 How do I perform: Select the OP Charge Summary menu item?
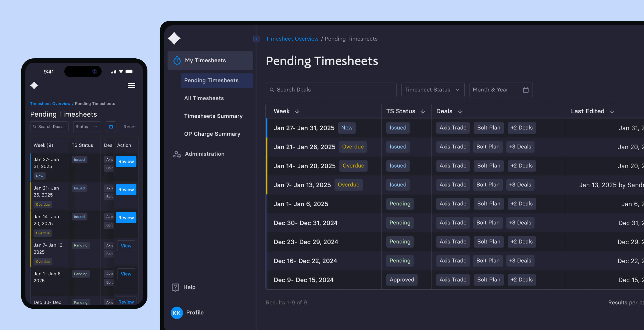pyautogui.click(x=212, y=134)
